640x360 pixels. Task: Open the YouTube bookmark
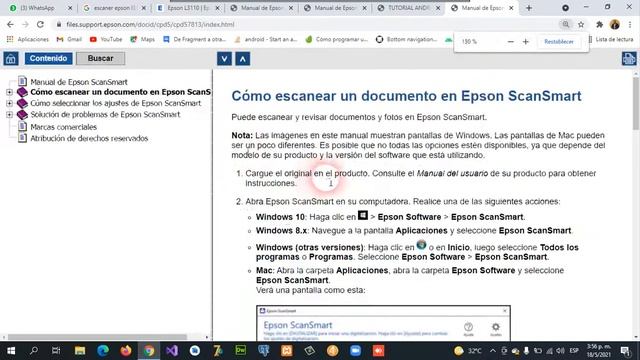coord(106,39)
